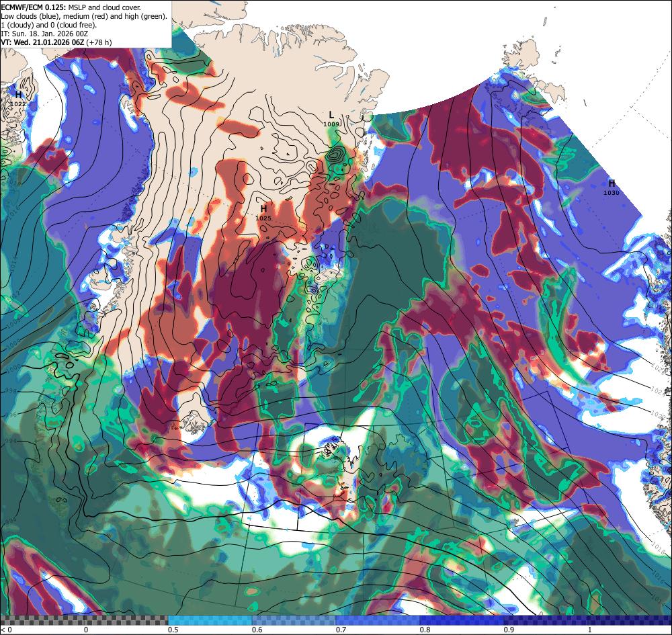Click the "1025" pressure value
Image resolution: width=672 pixels, height=635 pixels.
[x=263, y=218]
